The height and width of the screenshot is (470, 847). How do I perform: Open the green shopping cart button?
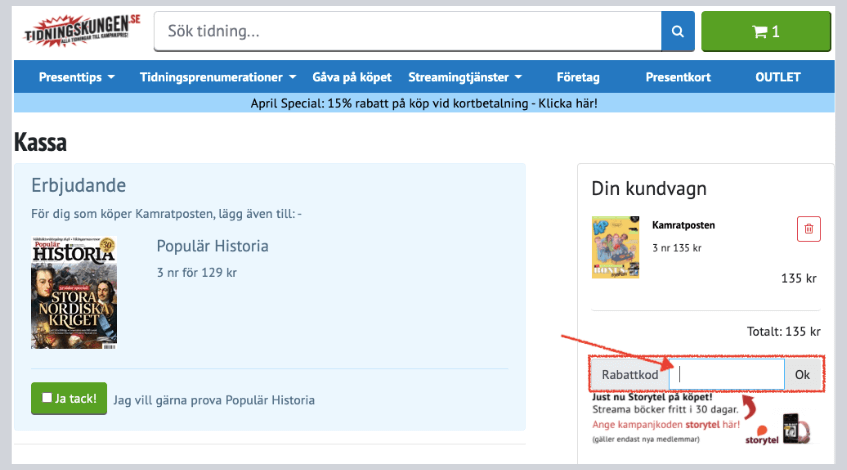pos(766,31)
